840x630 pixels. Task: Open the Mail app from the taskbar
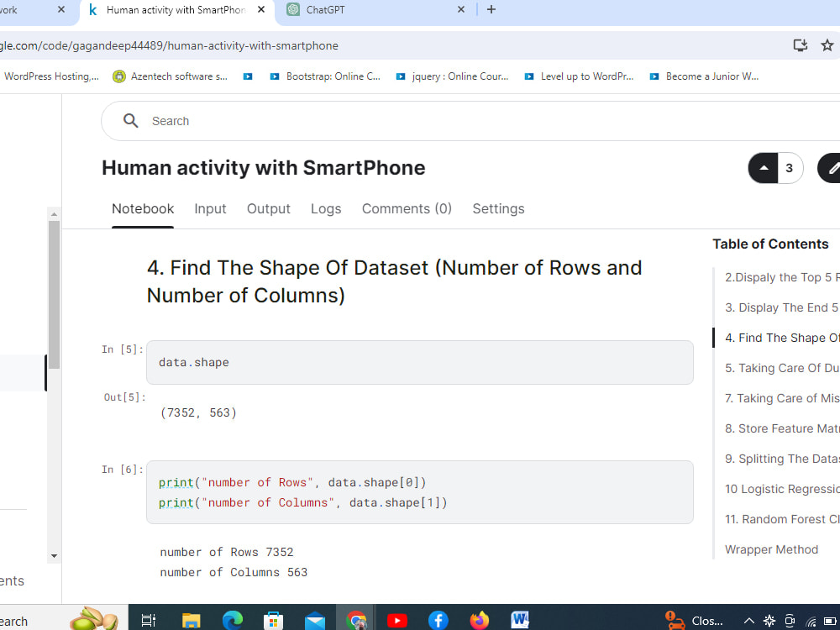[x=314, y=621]
